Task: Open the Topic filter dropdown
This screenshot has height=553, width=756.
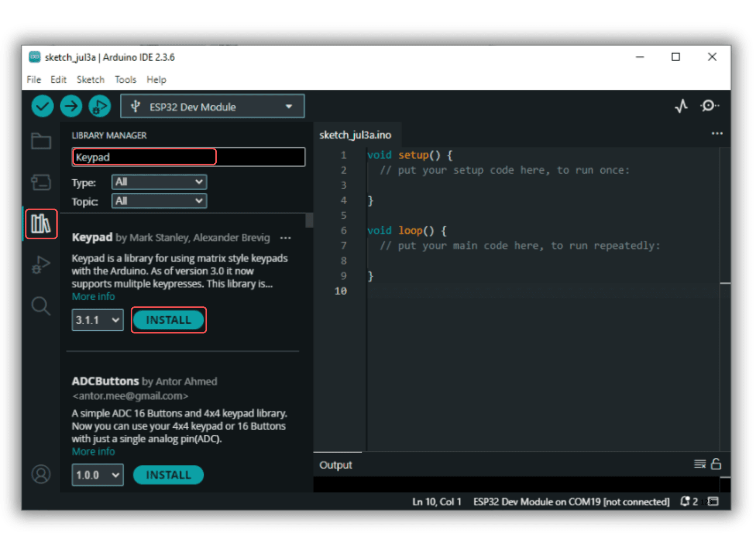Action: point(159,201)
